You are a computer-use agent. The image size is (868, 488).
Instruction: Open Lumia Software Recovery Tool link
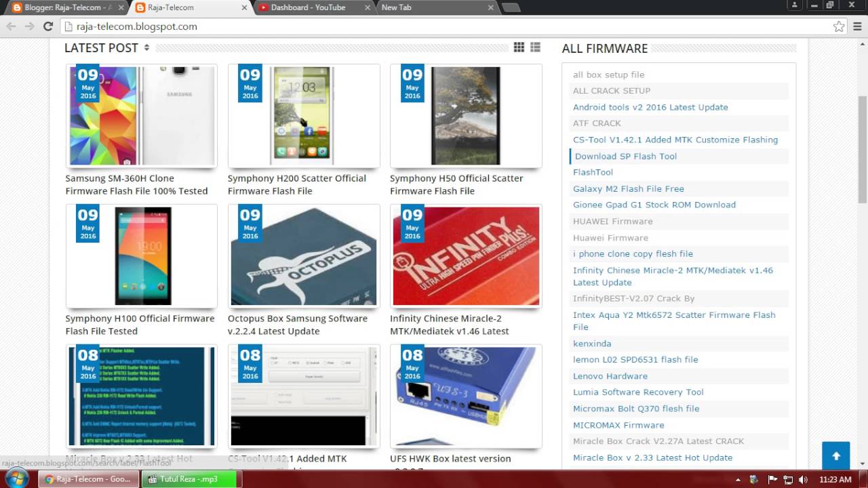[x=638, y=392]
